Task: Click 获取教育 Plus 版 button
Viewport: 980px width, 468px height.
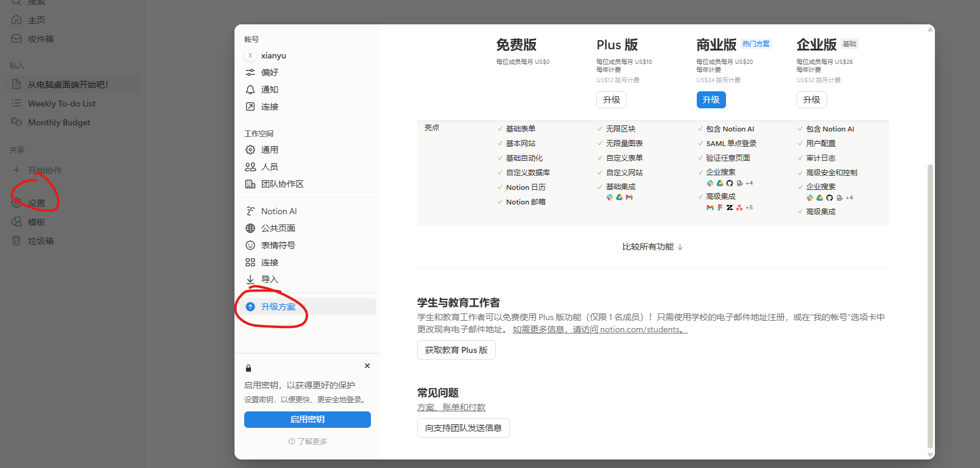Action: [x=456, y=350]
